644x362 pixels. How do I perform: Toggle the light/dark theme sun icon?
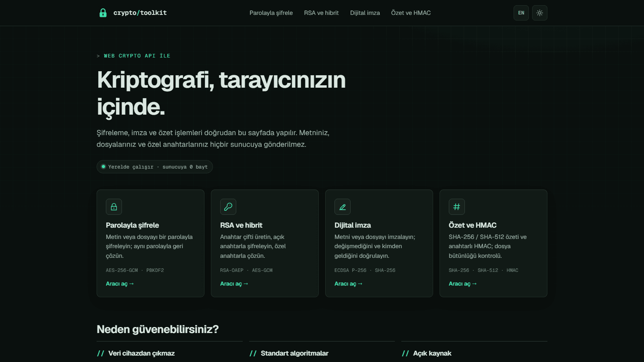coord(540,13)
